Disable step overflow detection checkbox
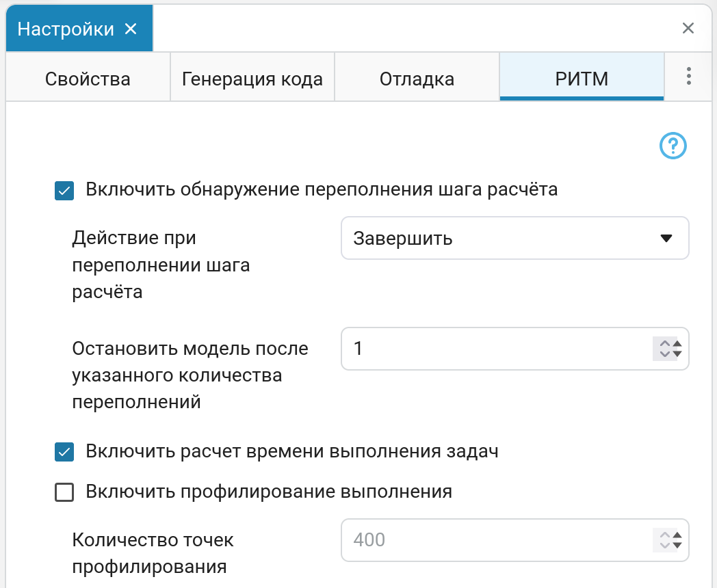Image resolution: width=717 pixels, height=588 pixels. (x=64, y=191)
